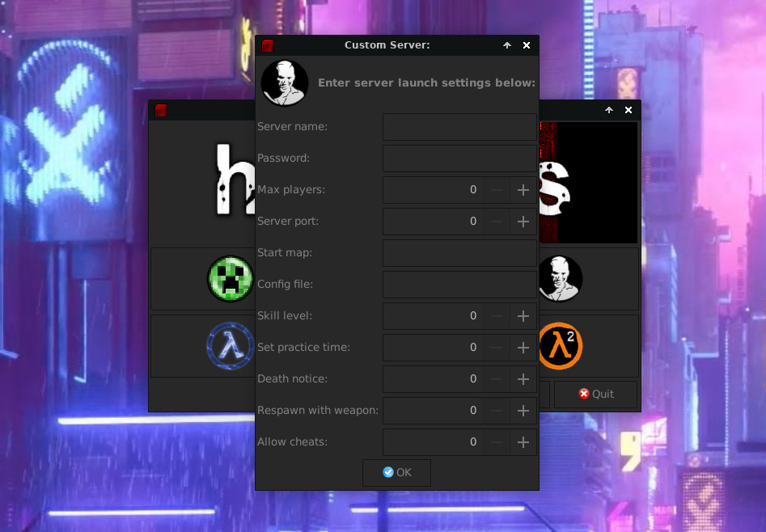
Task: Click the Gordon Freeman icon on the right window
Action: click(x=560, y=278)
